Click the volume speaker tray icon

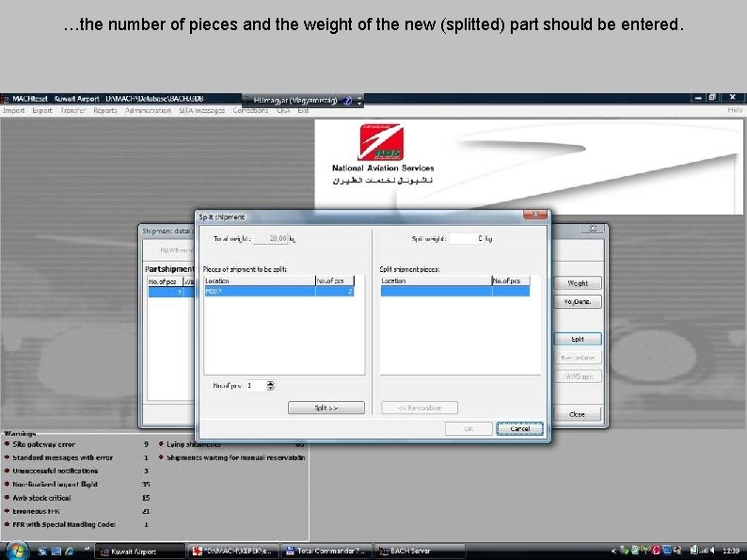(x=712, y=551)
